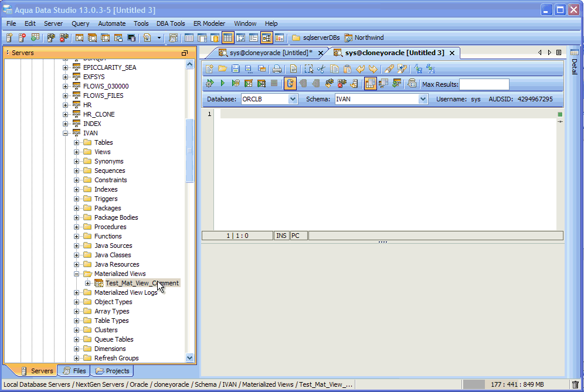Click the garbage collector trash icon in status bar
Viewport: 584px width, 392px height.
[575, 384]
